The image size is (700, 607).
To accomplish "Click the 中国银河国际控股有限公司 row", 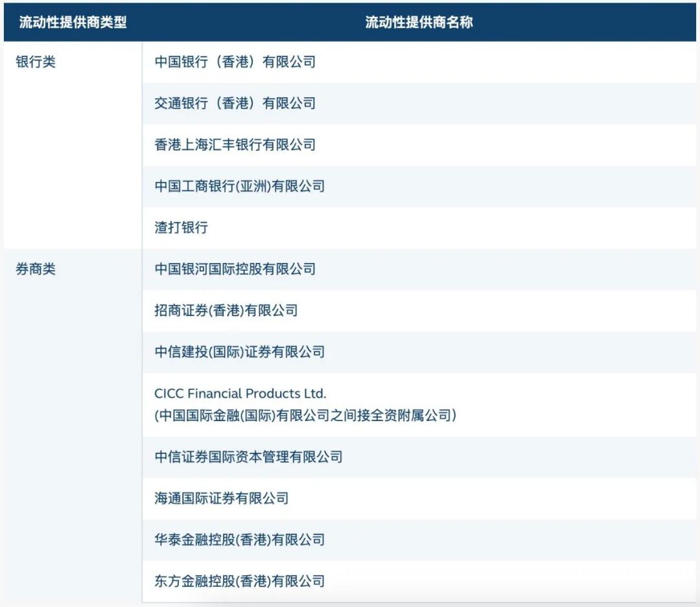I will pyautogui.click(x=419, y=269).
